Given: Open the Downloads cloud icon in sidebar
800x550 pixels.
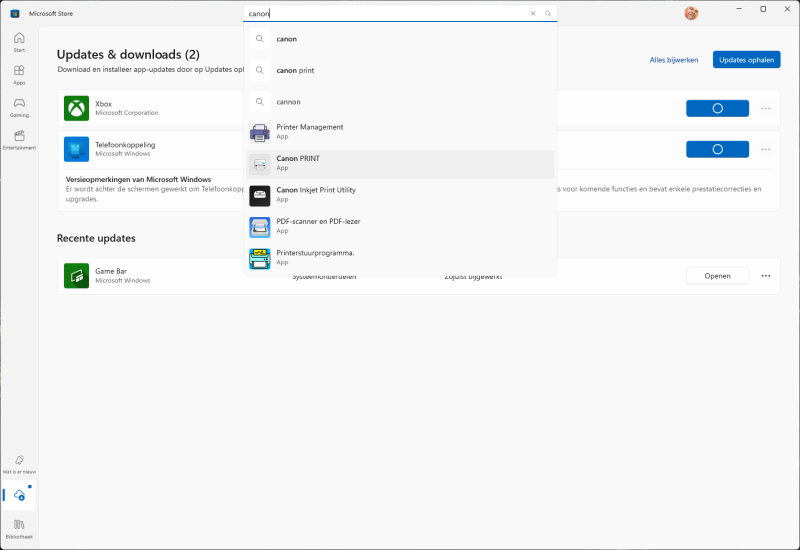Looking at the screenshot, I should (19, 495).
